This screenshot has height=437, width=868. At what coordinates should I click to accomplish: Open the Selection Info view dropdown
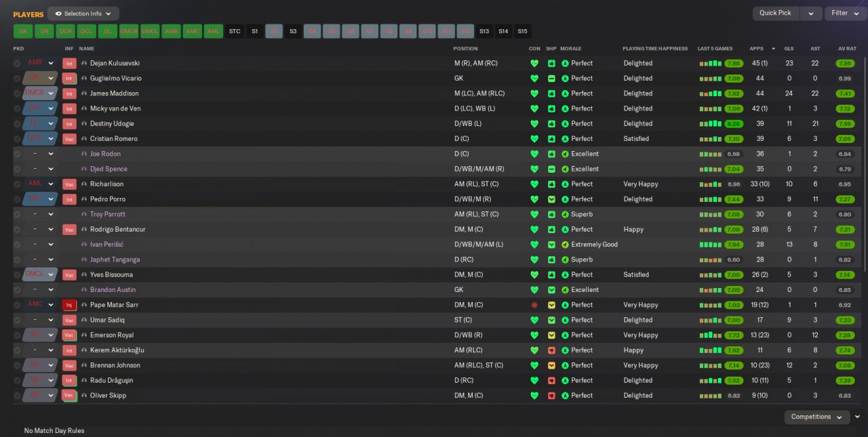click(83, 14)
